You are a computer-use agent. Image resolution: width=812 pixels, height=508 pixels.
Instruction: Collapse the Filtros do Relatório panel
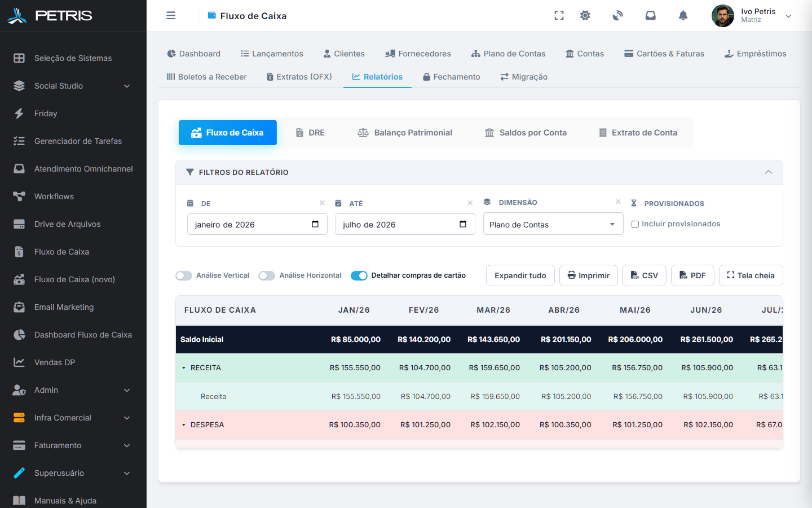point(768,172)
